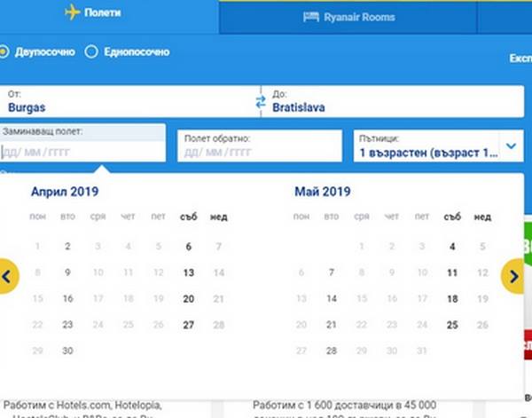Pick April 2 in calendar
The image size is (532, 418).
click(67, 246)
